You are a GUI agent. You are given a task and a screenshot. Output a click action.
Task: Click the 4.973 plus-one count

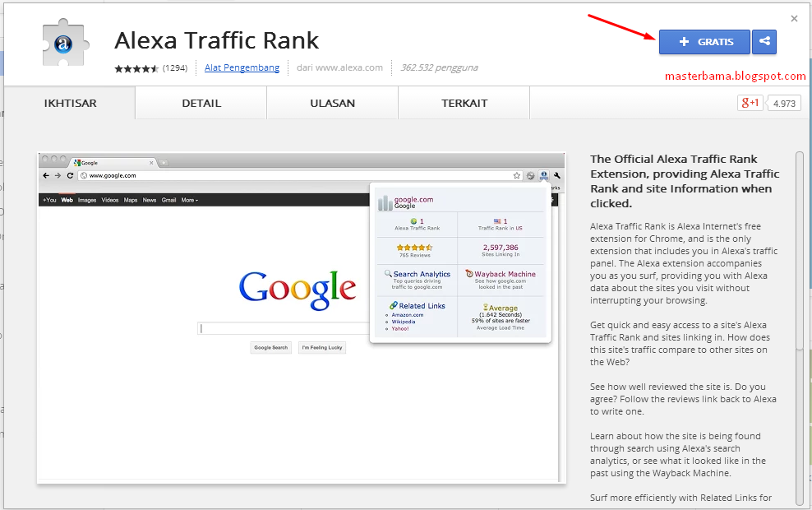point(784,103)
